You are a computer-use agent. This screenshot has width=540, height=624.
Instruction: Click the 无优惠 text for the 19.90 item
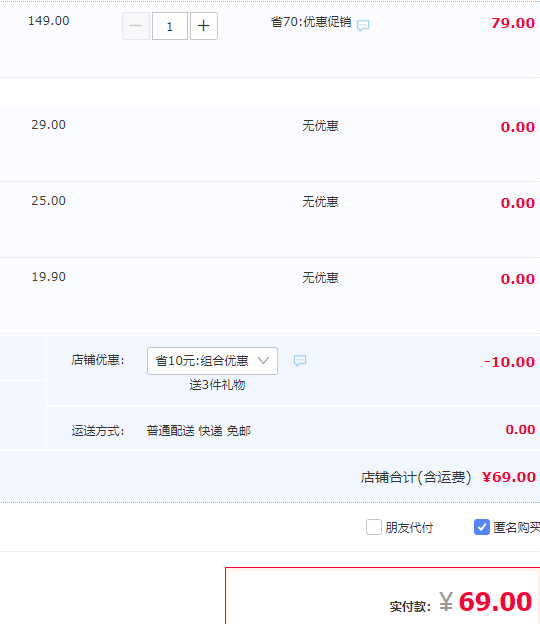[320, 277]
